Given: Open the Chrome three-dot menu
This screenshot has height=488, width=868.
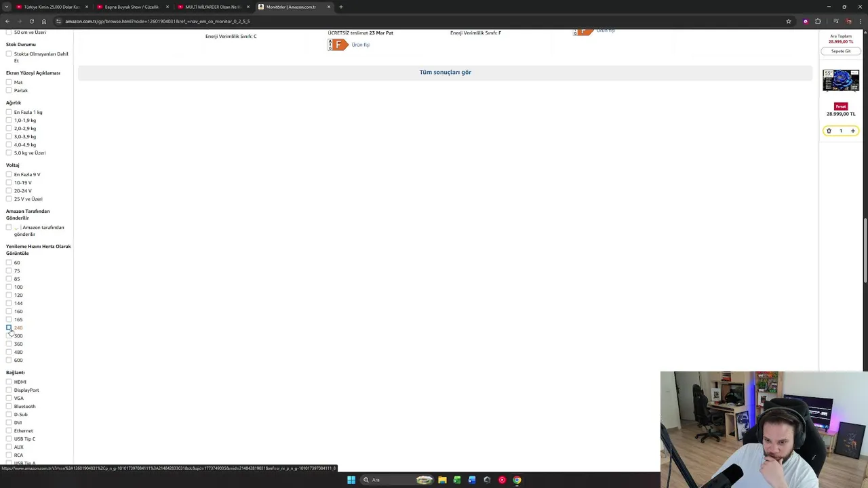Looking at the screenshot, I should [860, 21].
